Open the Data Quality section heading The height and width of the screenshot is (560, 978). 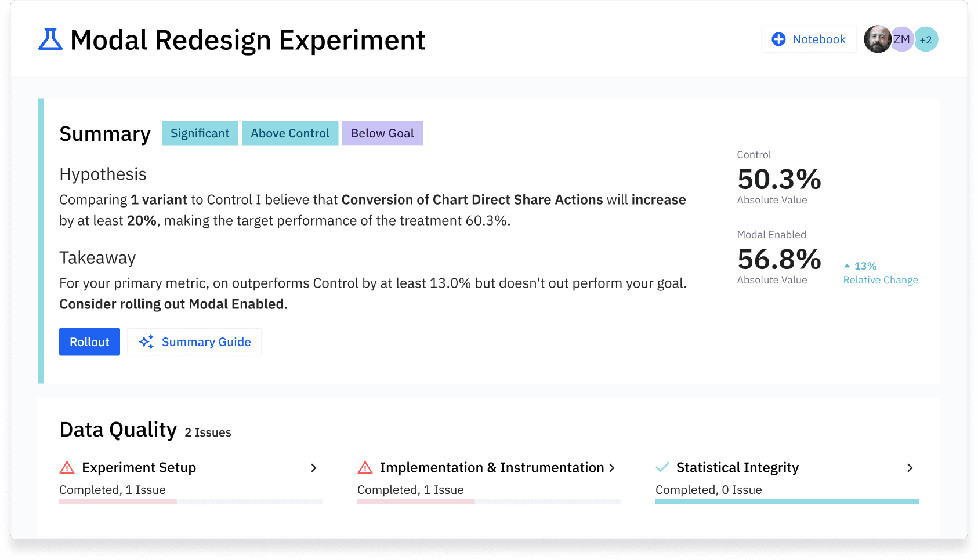point(118,429)
